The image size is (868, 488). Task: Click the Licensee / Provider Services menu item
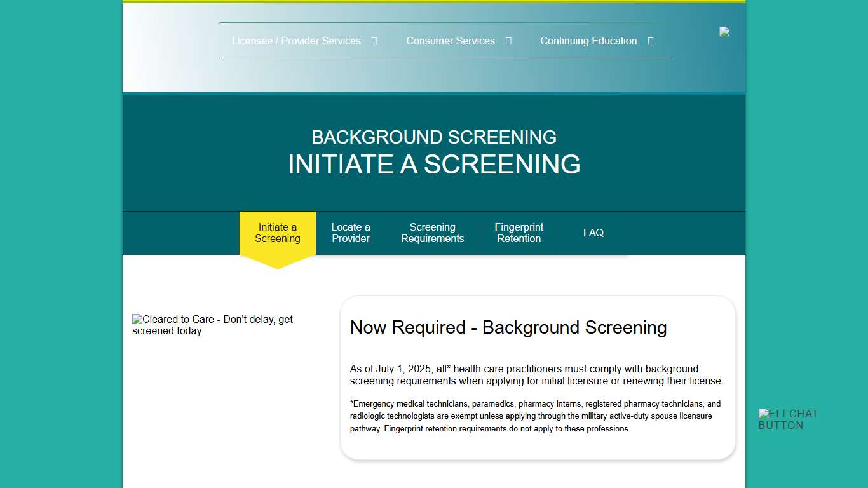[295, 41]
